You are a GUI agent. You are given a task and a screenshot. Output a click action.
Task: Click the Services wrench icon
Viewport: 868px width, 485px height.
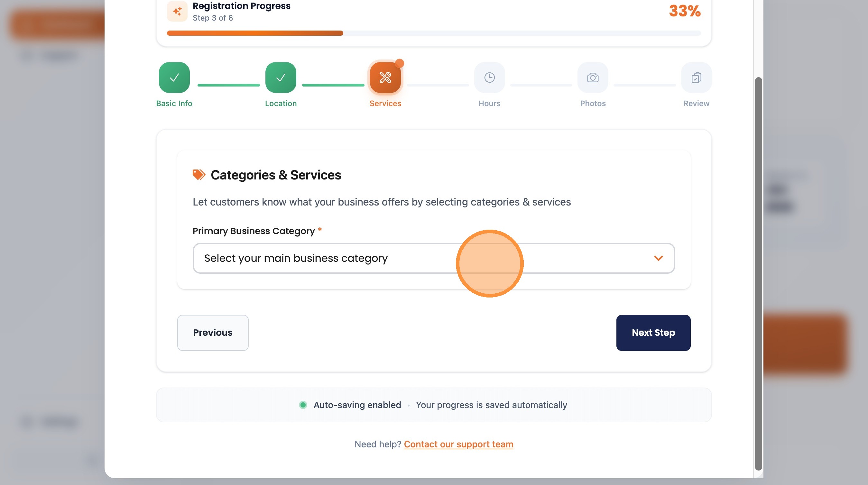click(385, 78)
